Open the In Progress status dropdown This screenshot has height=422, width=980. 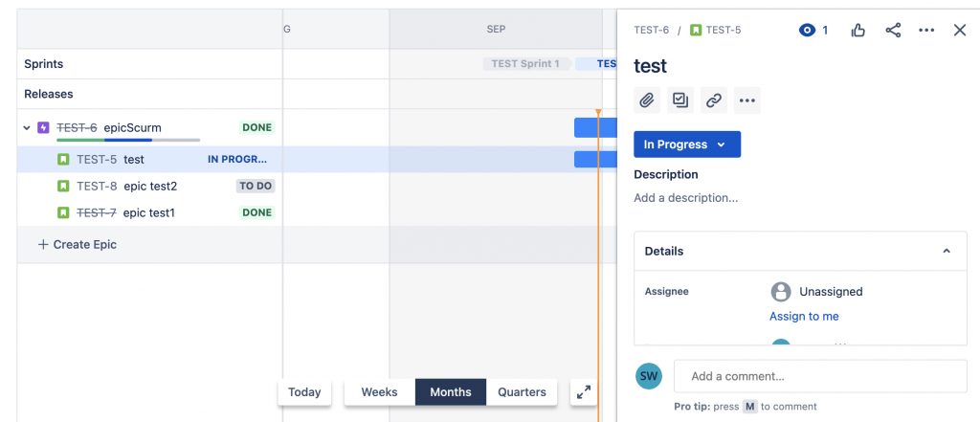click(687, 144)
